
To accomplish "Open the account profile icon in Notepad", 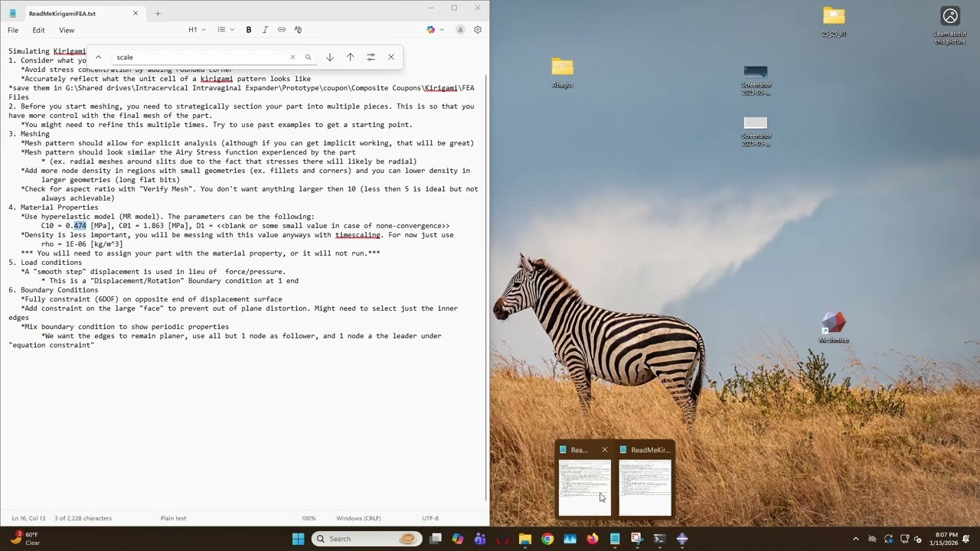I will click(x=460, y=30).
